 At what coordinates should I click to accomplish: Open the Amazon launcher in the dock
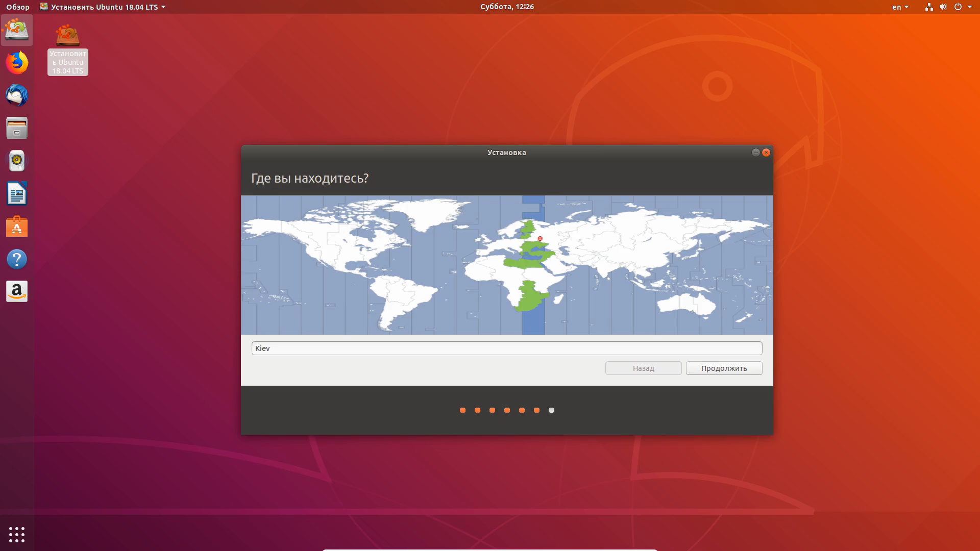coord(17,292)
